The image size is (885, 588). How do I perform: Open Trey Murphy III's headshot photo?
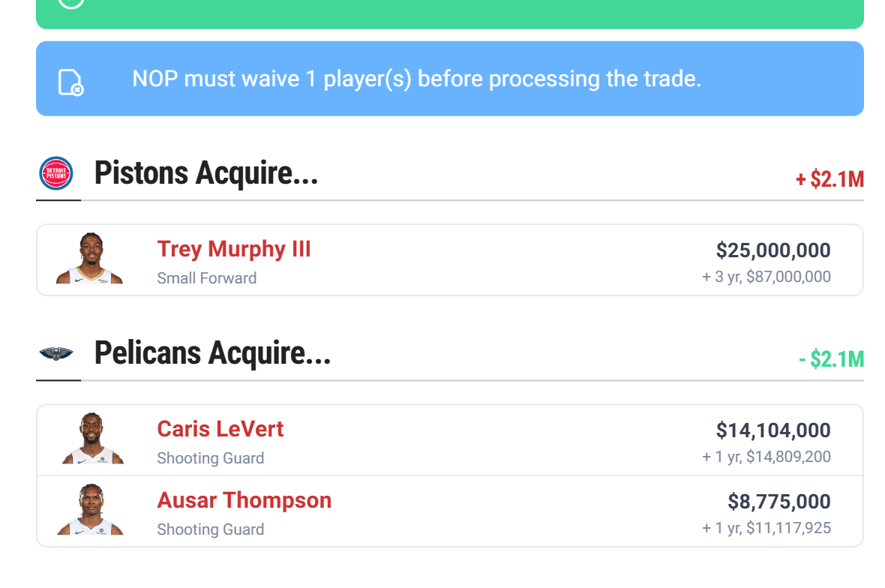[x=90, y=259]
